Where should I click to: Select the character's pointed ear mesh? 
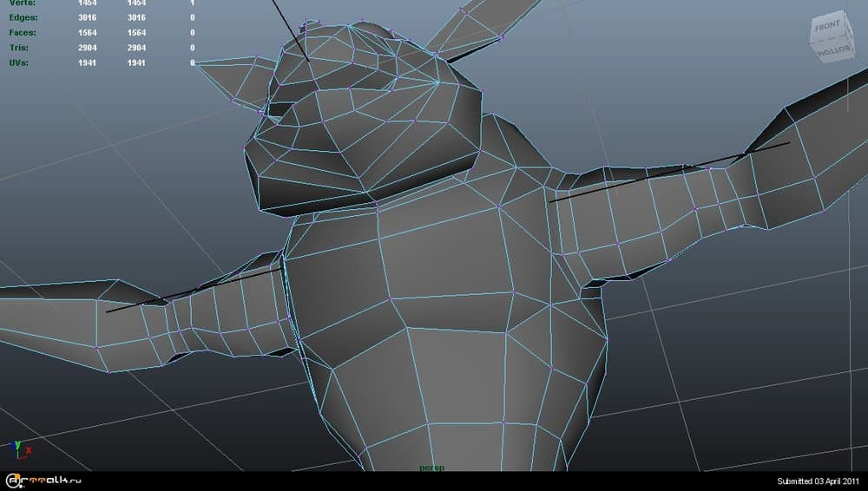click(238, 83)
